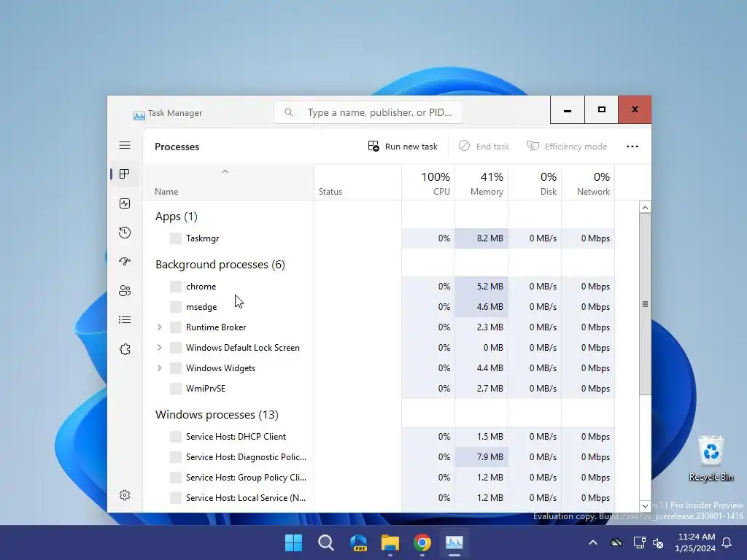Screen dimensions: 747x560
Task: Open the three-dot more options menu
Action: pyautogui.click(x=632, y=147)
